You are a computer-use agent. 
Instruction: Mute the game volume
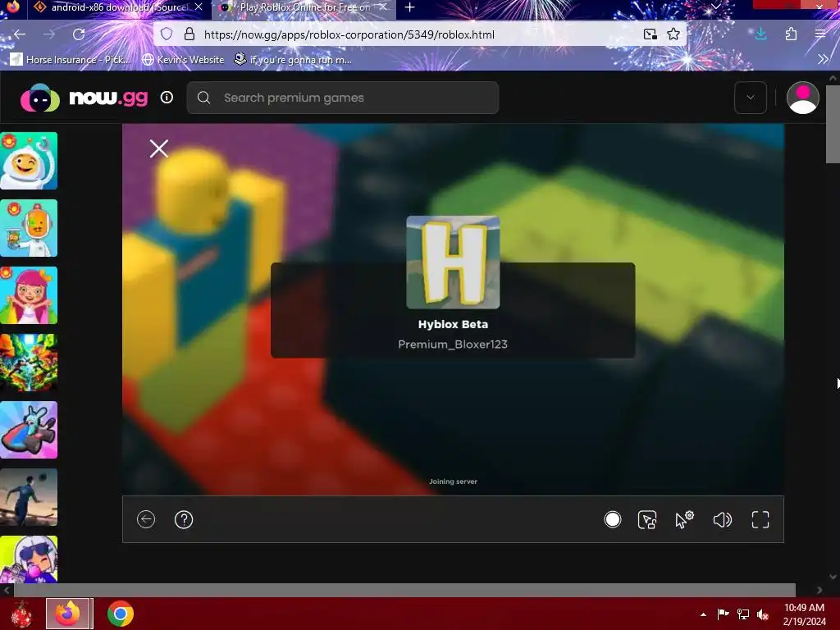point(722,519)
